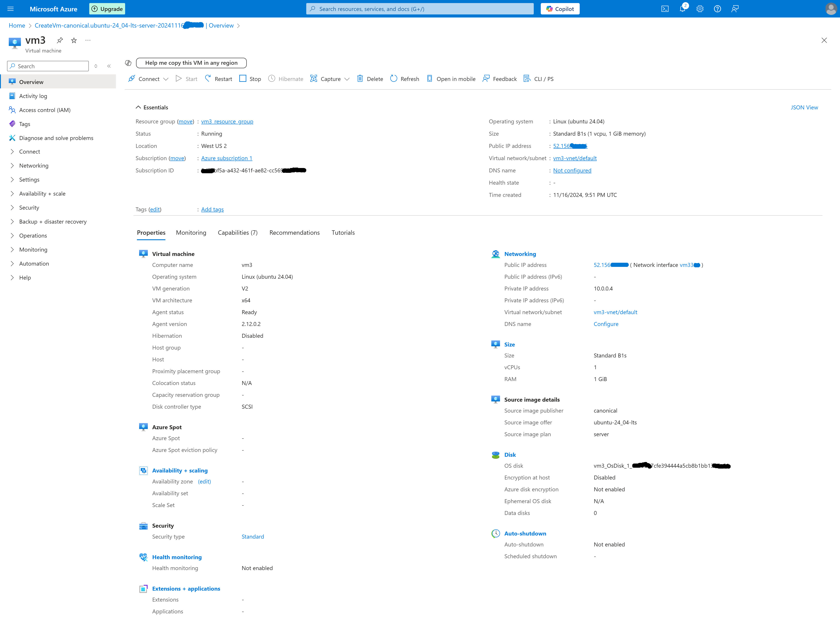
Task: Open the Copilot button
Action: (x=560, y=9)
